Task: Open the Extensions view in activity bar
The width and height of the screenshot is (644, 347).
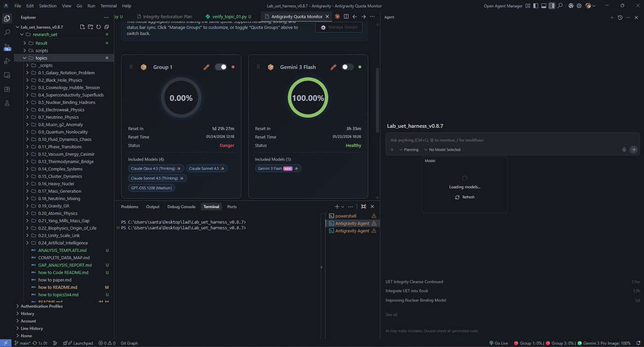Action: 7,89
